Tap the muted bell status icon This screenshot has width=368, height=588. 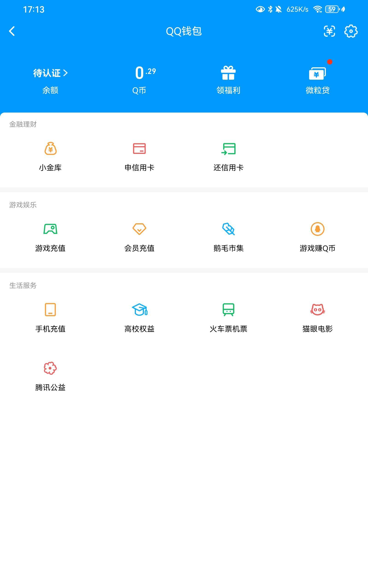coord(279,9)
